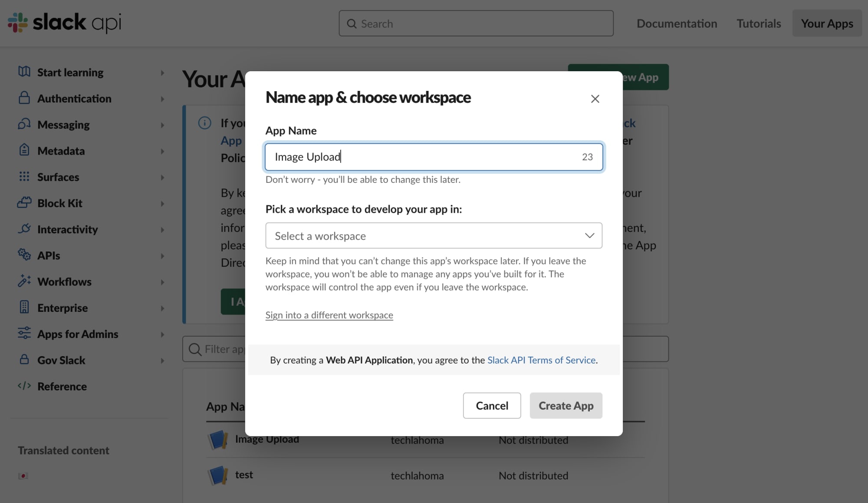
Task: Close the Name app dialog with X
Action: click(595, 99)
